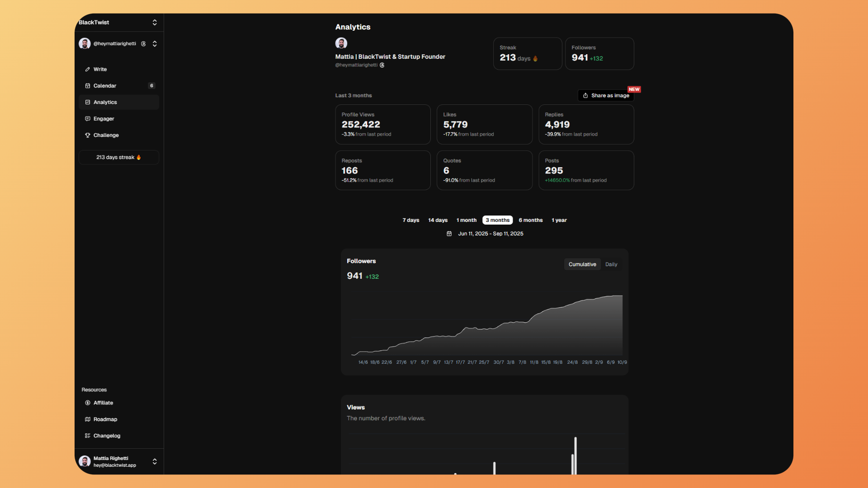
Task: Select the 7 days period tab
Action: tap(411, 221)
